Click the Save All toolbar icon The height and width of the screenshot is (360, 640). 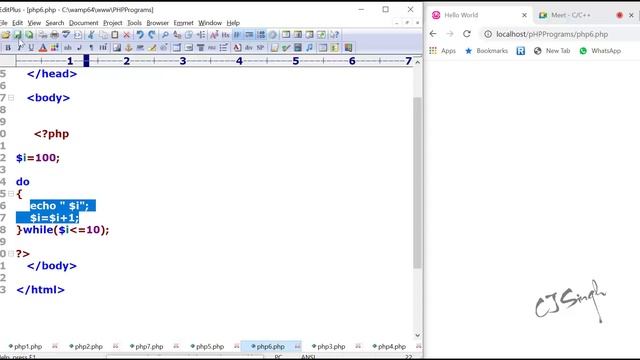(29, 35)
